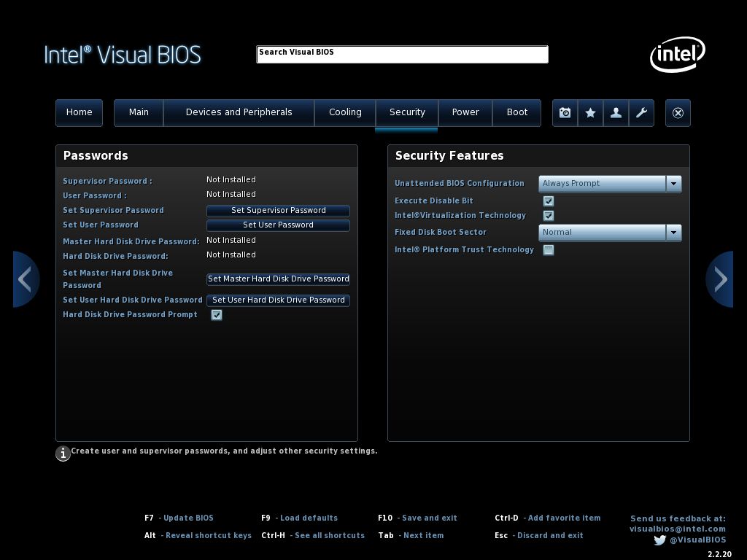Screen dimensions: 747x560
Task: Click the Unattended BIOS Configuration label
Action: click(460, 183)
